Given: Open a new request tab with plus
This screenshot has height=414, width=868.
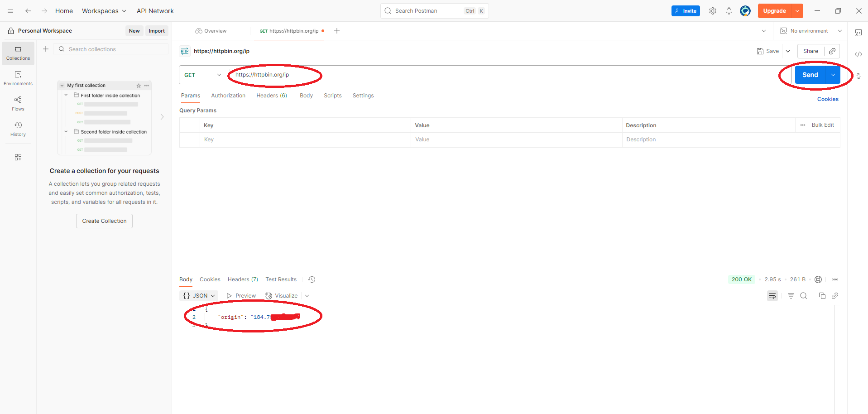Looking at the screenshot, I should [337, 31].
